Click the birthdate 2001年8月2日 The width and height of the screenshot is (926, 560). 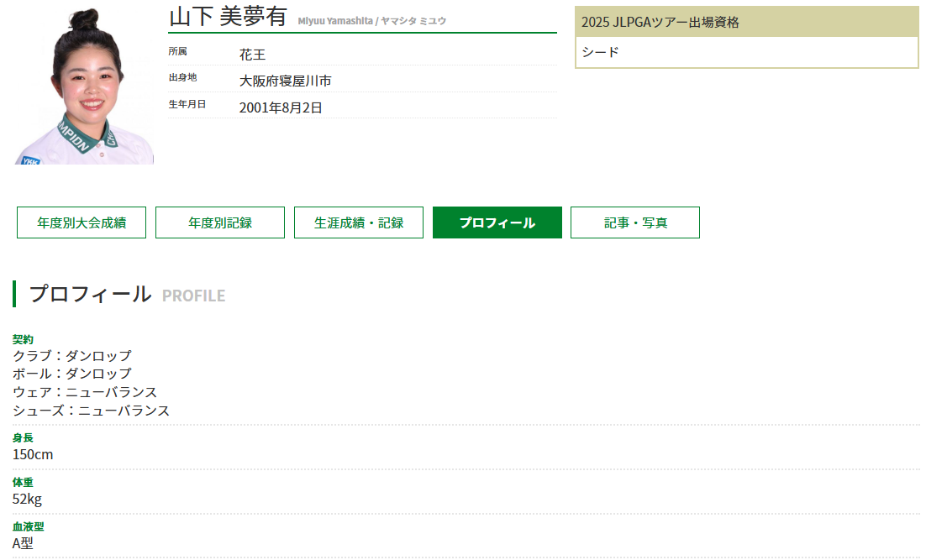[281, 107]
